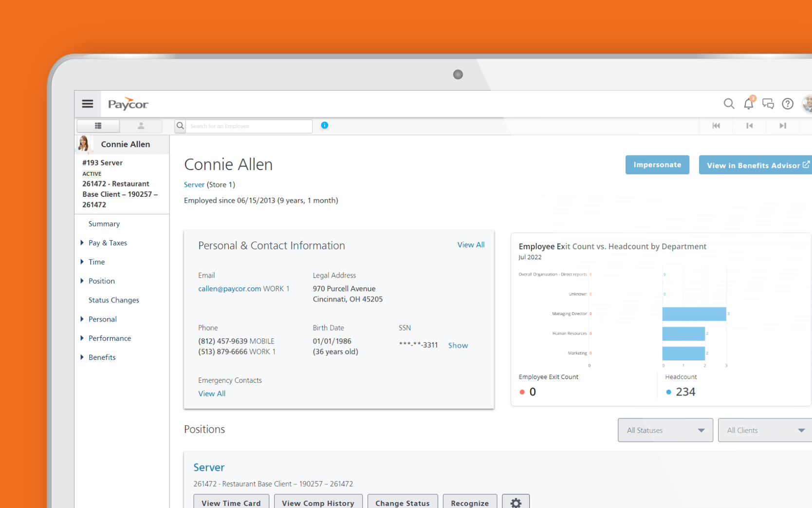
Task: Click the '(513) 879-6666' work number
Action: pyautogui.click(x=223, y=352)
